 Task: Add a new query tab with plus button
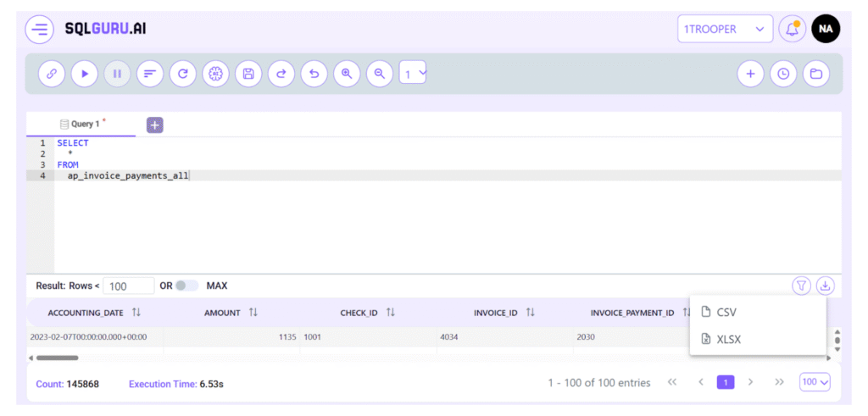click(x=155, y=125)
